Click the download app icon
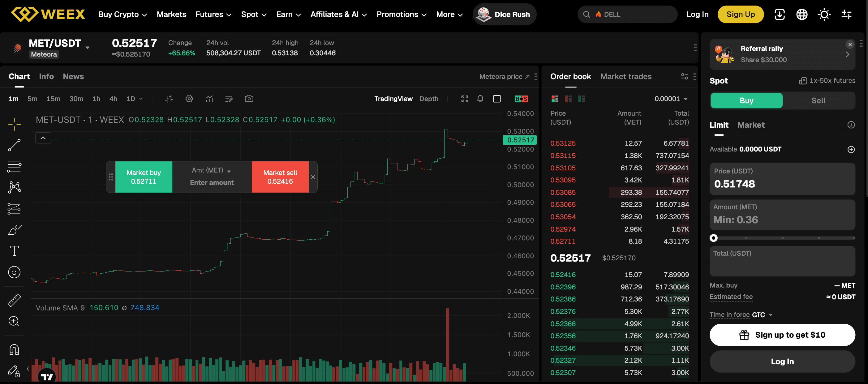The image size is (868, 384). [x=780, y=15]
